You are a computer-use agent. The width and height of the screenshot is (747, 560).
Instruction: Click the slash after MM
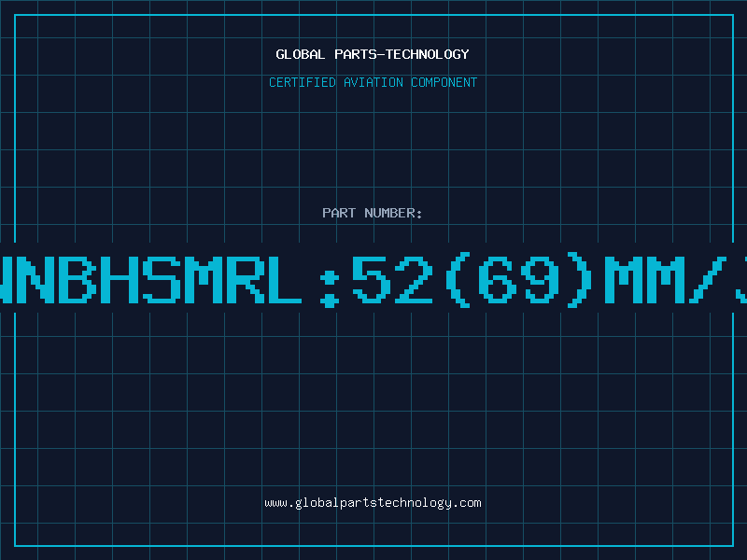[708, 280]
